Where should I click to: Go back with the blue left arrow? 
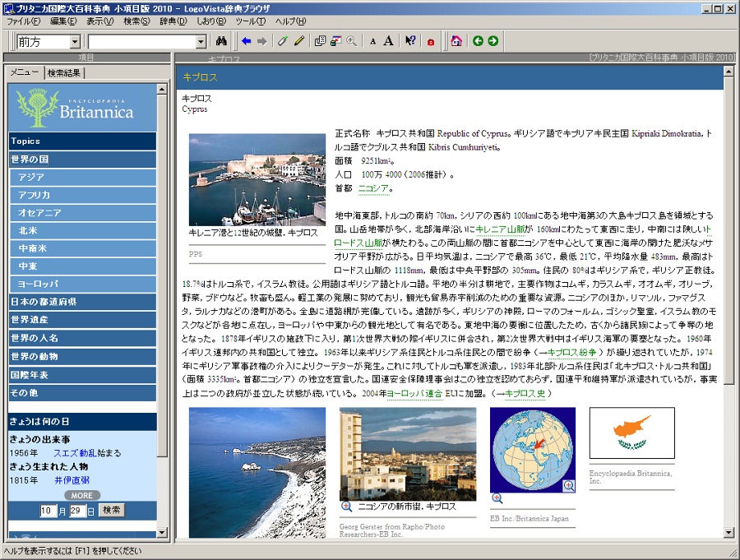[x=246, y=42]
